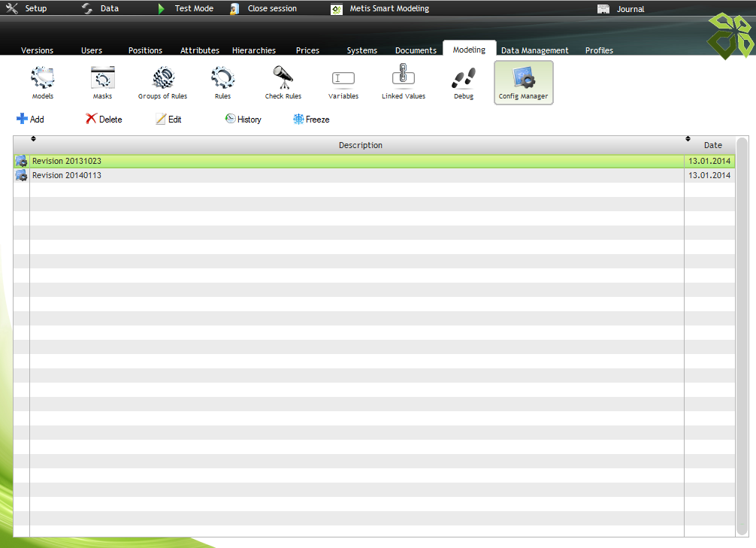
Task: Click date cell of Revision 20140113 row
Action: click(709, 176)
